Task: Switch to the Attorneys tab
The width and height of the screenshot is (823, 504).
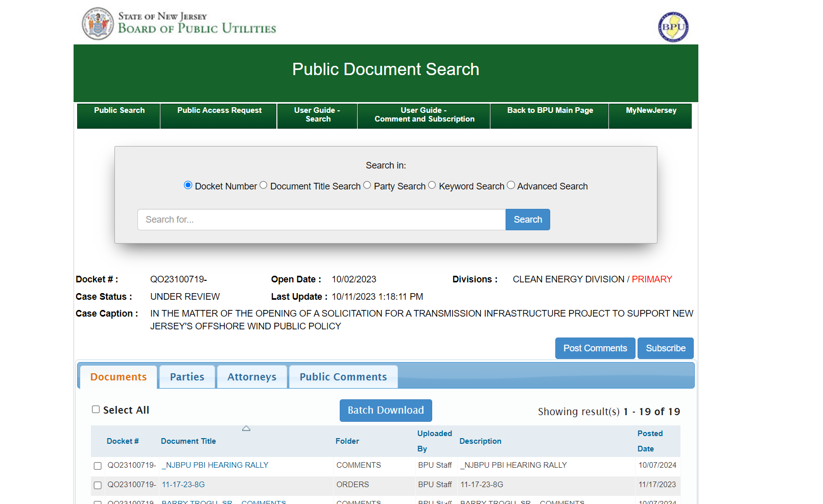Action: (x=252, y=377)
